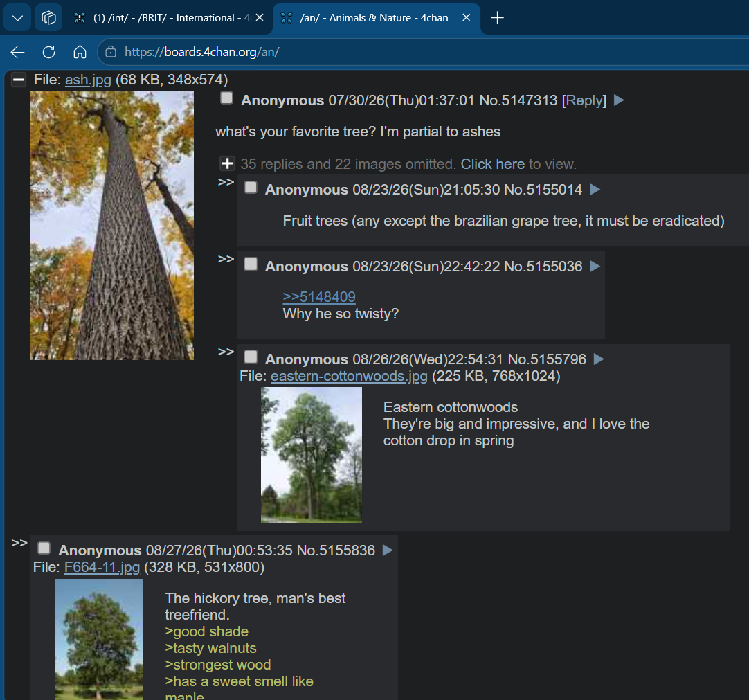This screenshot has width=749, height=700.
Task: Open the eastern-cottonwoods.jpg file link
Action: click(x=349, y=376)
